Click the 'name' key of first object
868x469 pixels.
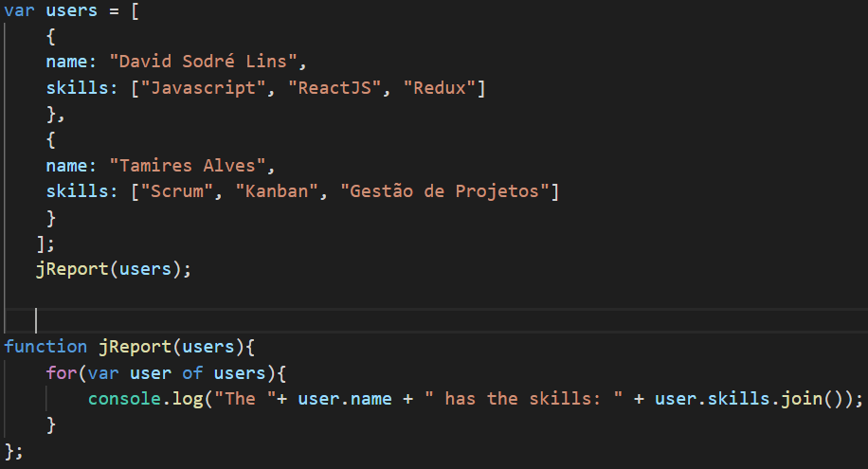(66, 62)
